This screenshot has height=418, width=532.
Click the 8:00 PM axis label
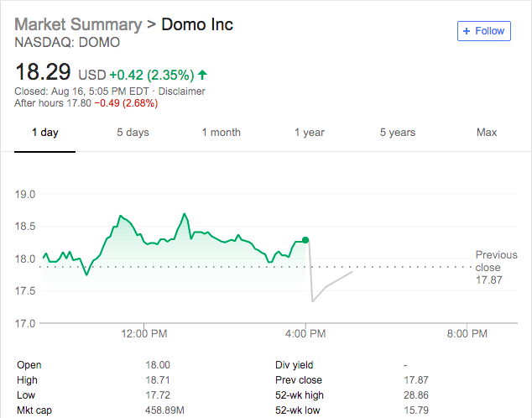tap(467, 334)
